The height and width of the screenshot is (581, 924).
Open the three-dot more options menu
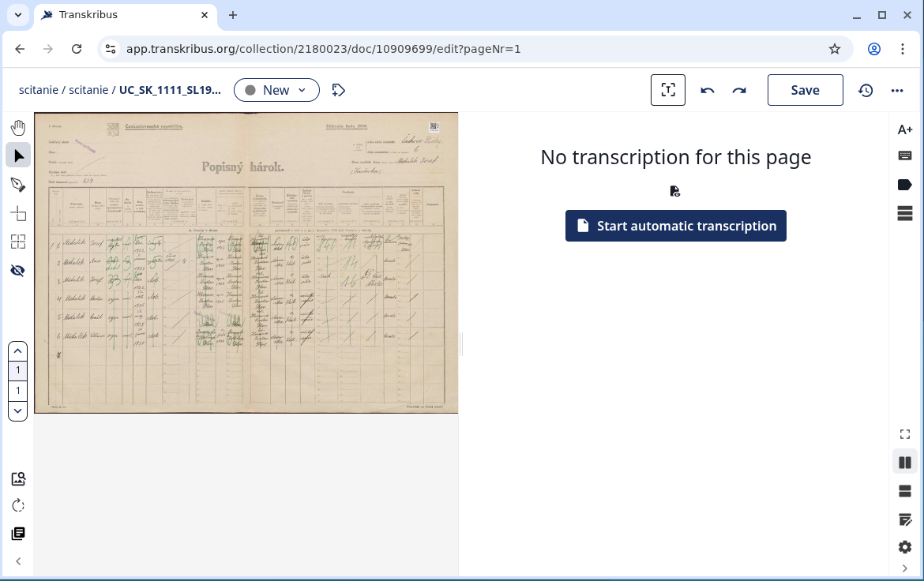pos(897,90)
